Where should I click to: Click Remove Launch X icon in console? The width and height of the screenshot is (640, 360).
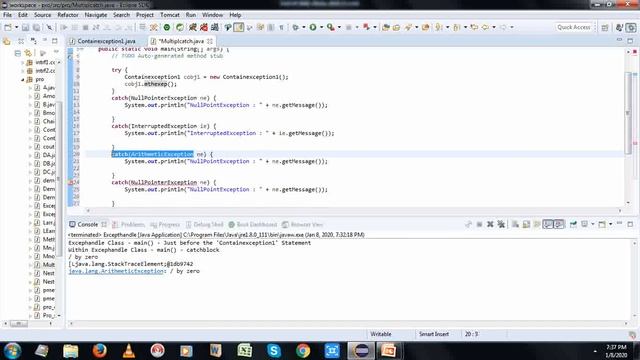coord(490,224)
